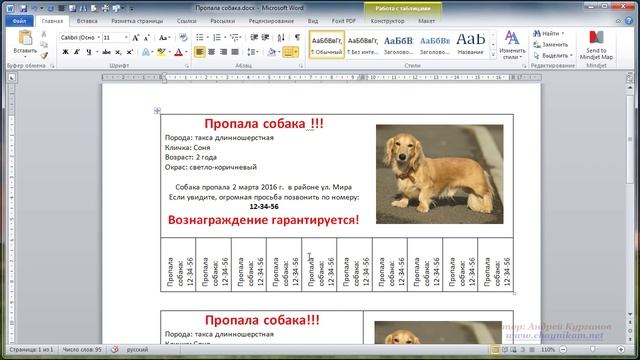
Task: Click the Paste (Вставить) clipboard icon
Action: point(25,38)
